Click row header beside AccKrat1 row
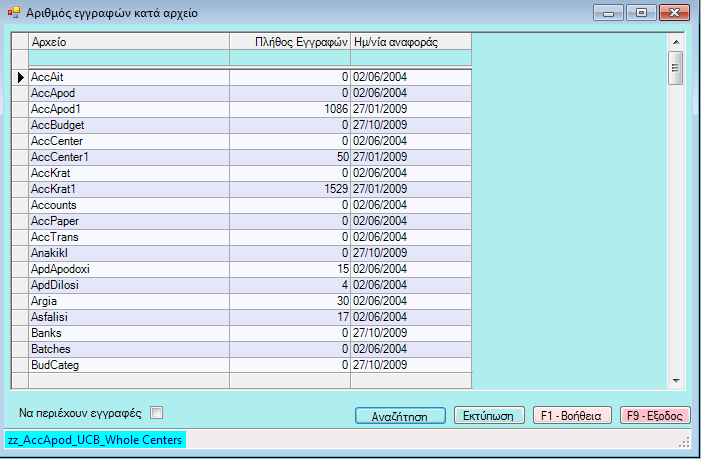Screen dimensions: 701x459 (x=20, y=189)
